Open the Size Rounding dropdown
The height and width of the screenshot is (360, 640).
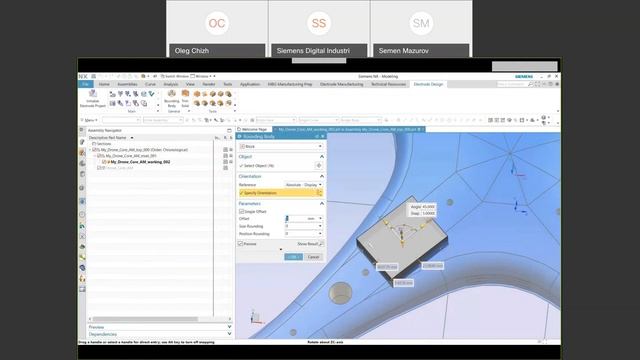(x=320, y=226)
